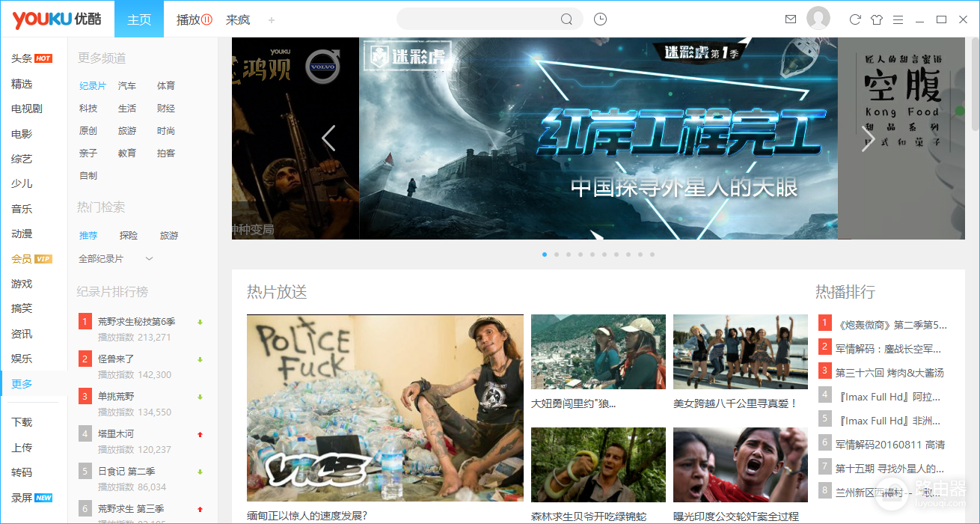Switch to the 来疯 tab

coord(238,19)
